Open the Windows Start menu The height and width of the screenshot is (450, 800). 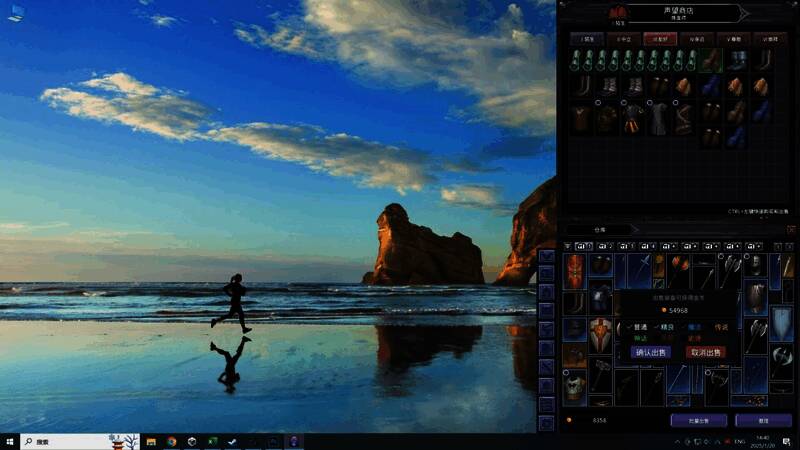(10, 441)
